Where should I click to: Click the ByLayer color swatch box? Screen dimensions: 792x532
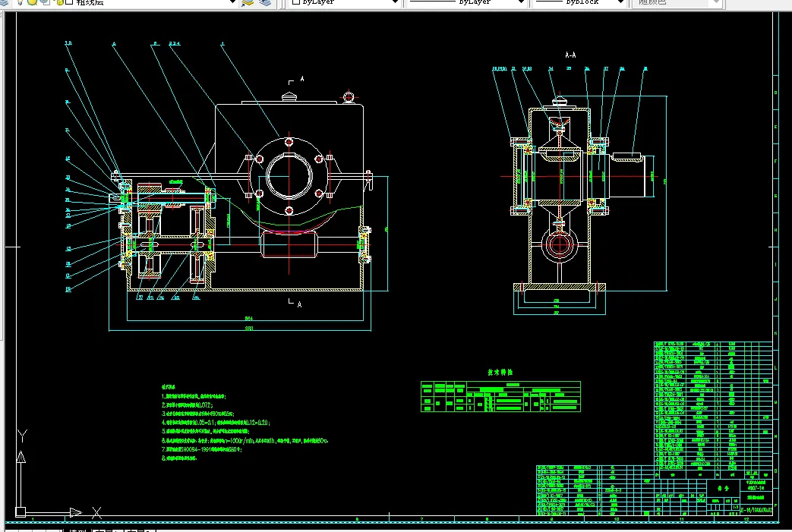296,2
